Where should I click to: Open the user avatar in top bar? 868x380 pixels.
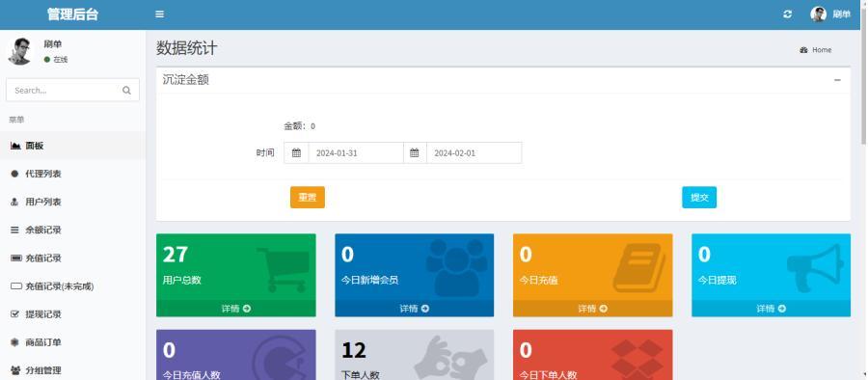(x=818, y=14)
